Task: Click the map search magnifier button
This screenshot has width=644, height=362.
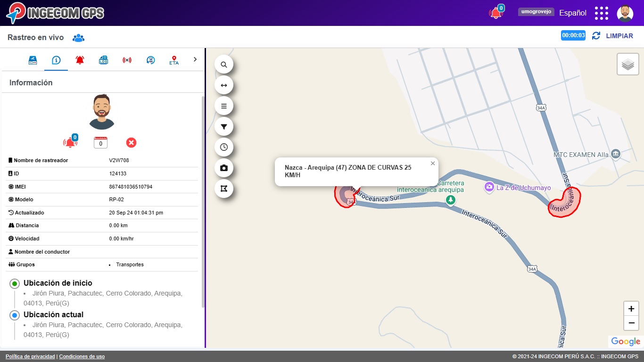Action: point(224,65)
